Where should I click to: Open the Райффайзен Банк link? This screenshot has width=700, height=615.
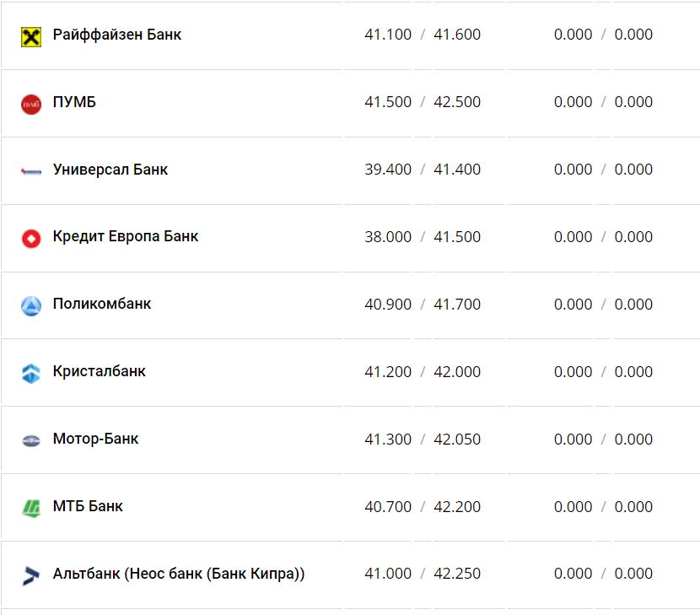click(x=116, y=35)
